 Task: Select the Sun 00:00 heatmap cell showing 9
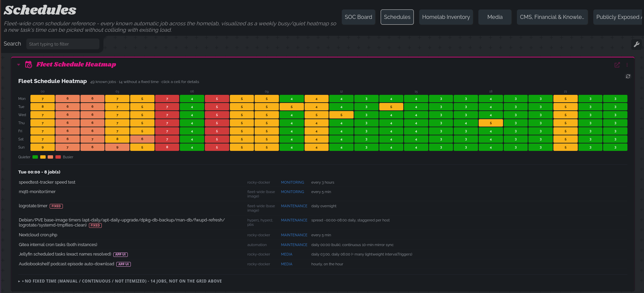tap(43, 147)
